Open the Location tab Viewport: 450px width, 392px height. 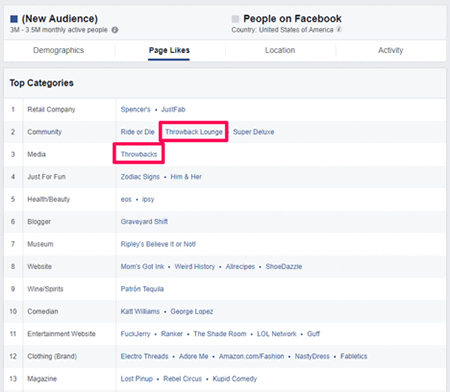[280, 50]
